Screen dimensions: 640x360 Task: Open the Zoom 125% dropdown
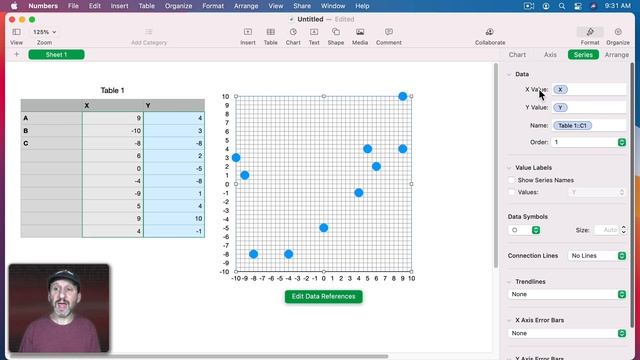point(44,32)
